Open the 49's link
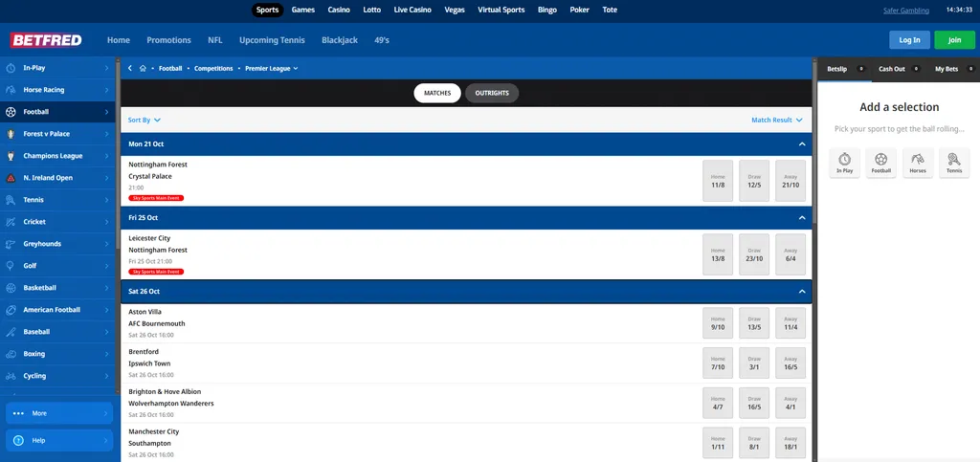The width and height of the screenshot is (980, 462). point(382,40)
